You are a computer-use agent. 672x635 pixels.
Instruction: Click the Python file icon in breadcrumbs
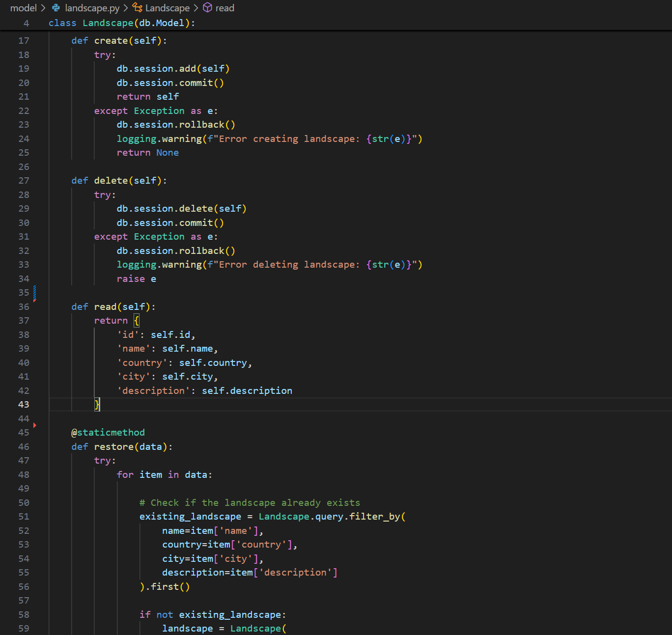pyautogui.click(x=56, y=8)
